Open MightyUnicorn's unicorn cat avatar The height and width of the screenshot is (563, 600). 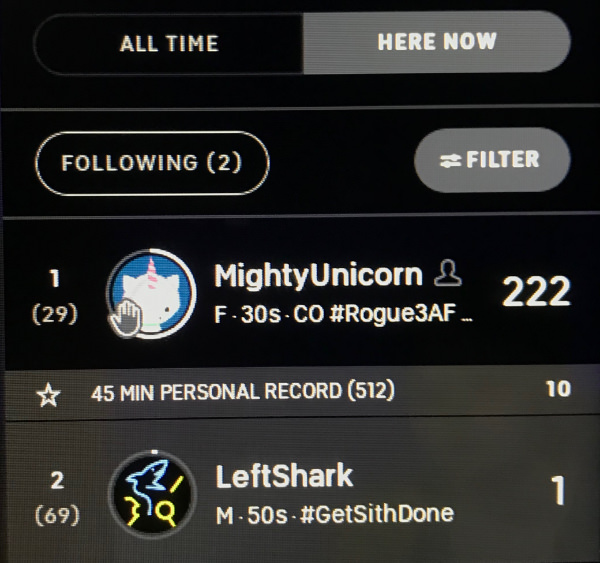pyautogui.click(x=152, y=294)
